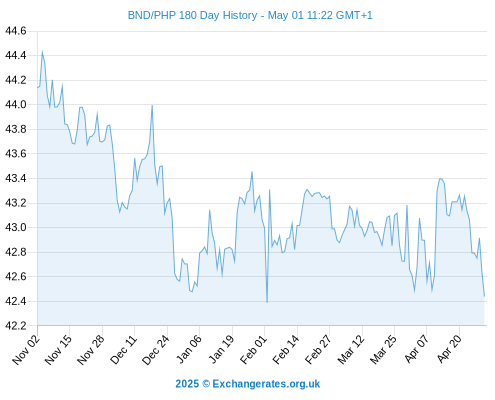This screenshot has height=400, width=495.
Task: Select the Jan 19 date axis label
Action: pos(221,349)
